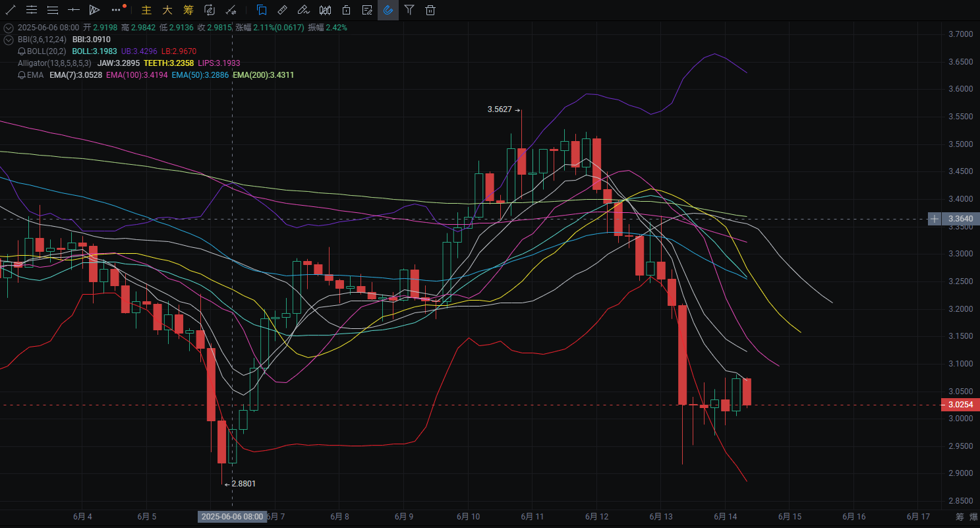
Task: Click the EMA(100):3.4194 value
Action: 136,75
